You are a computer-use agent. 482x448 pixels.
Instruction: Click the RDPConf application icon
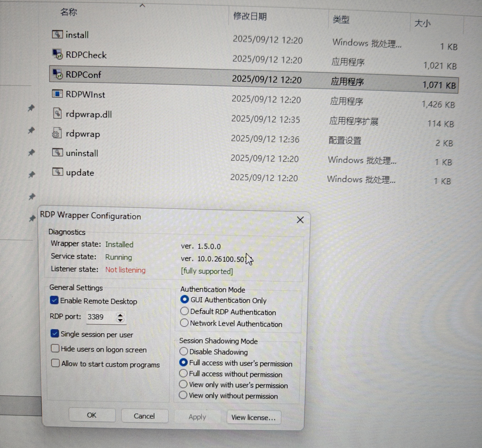[58, 74]
